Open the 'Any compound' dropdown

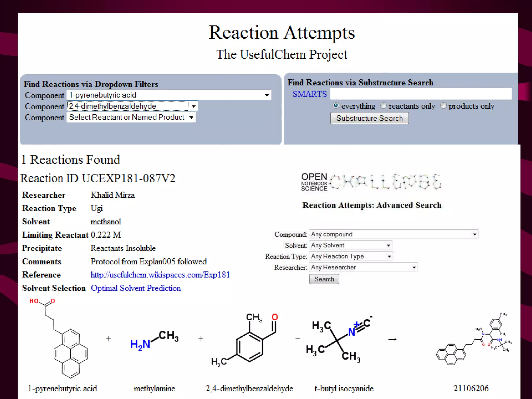394,234
